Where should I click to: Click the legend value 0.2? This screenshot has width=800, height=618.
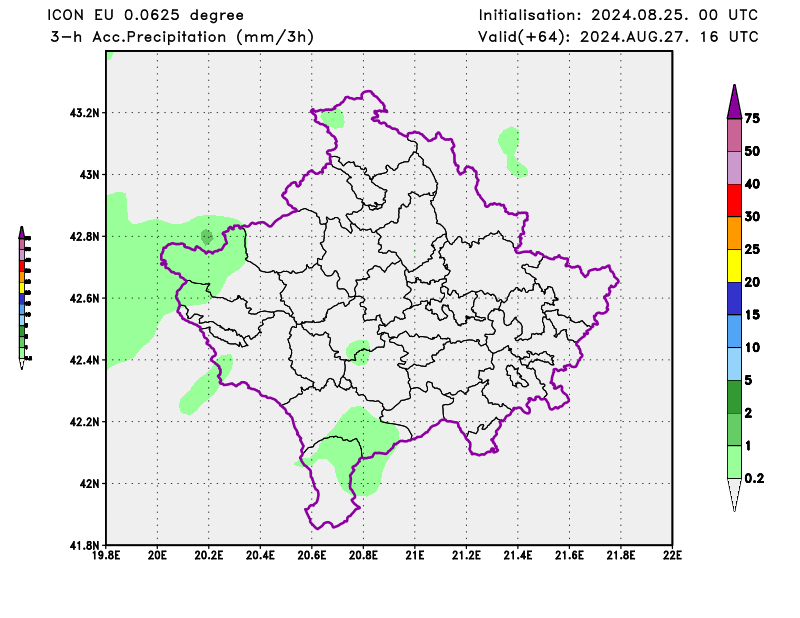point(754,478)
